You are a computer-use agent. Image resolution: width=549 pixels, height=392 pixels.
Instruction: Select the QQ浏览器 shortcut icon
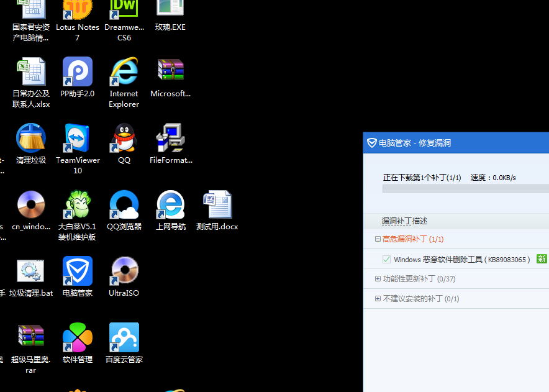pos(124,204)
